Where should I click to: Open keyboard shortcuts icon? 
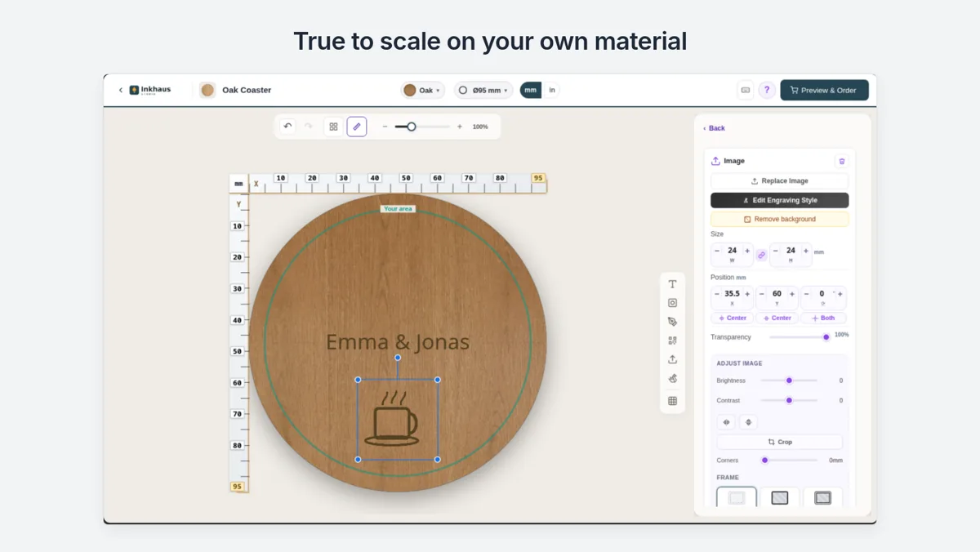coord(745,90)
